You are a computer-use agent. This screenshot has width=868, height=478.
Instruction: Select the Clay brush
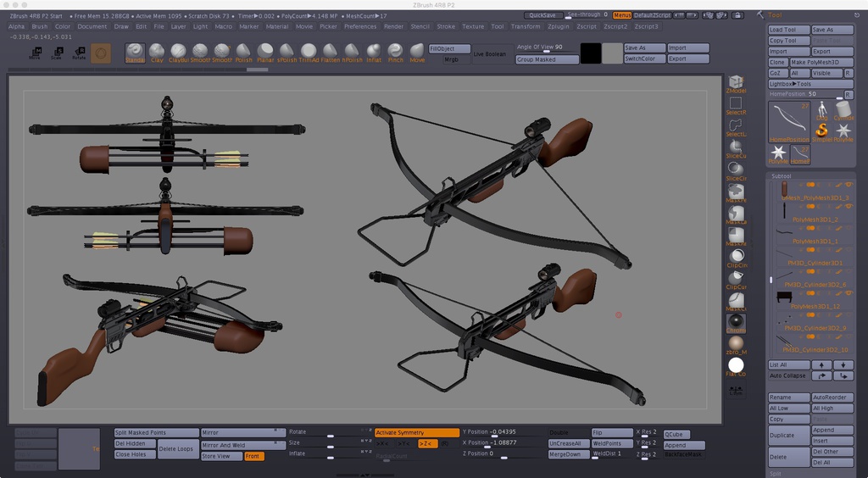tap(157, 53)
